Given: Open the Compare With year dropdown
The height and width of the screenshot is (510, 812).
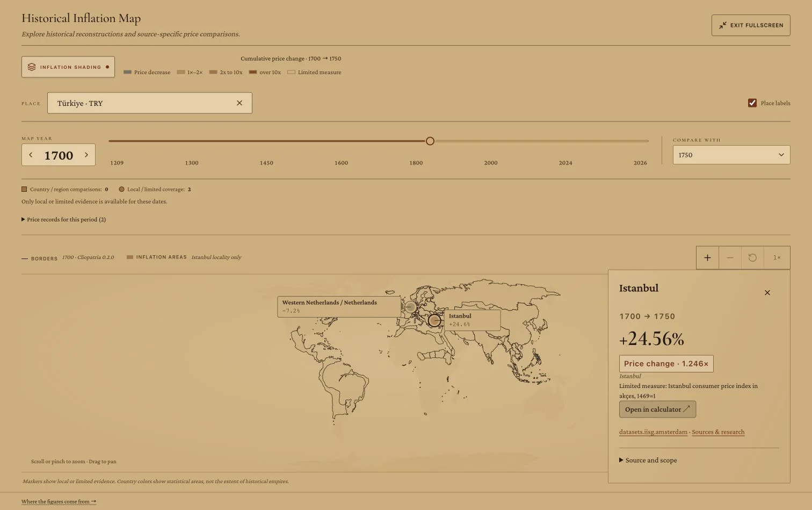Looking at the screenshot, I should [x=731, y=155].
